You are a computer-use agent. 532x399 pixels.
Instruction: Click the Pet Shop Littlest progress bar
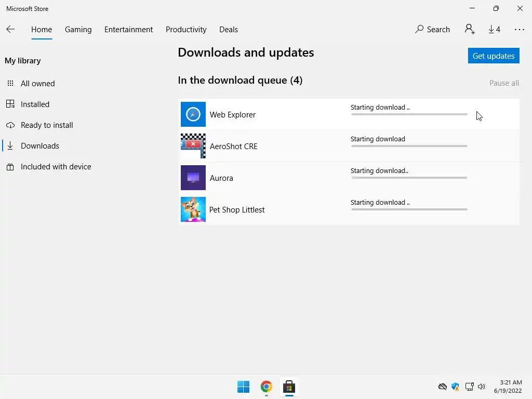tap(409, 209)
